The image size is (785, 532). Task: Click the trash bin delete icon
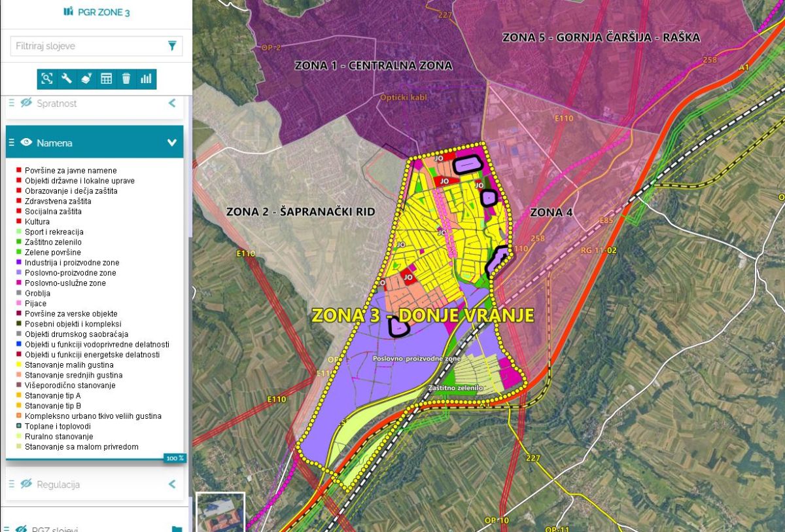(x=126, y=79)
